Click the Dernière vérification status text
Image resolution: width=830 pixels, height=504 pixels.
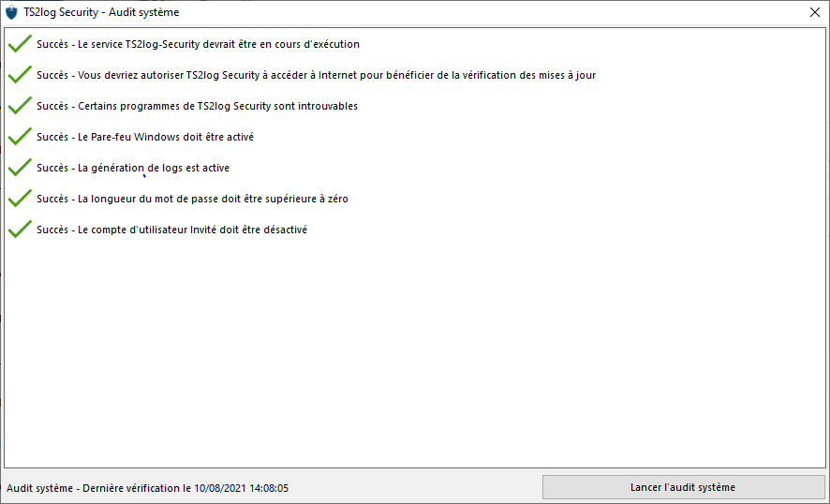click(148, 487)
